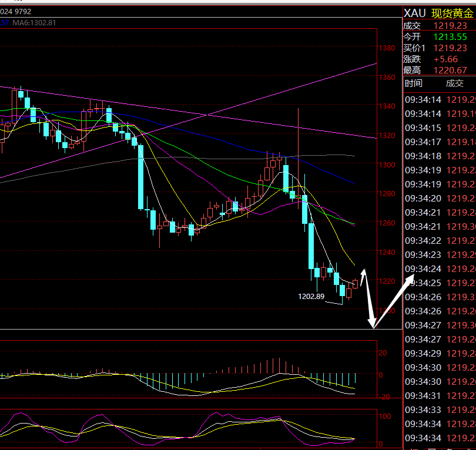Screen dimensions: 476x450
Task: Click the latest red candle near 1219
Action: coord(355,284)
